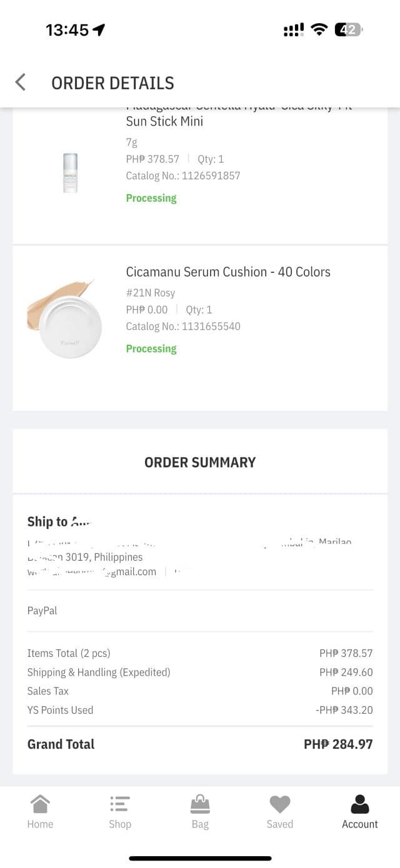The width and height of the screenshot is (400, 868).
Task: Tap the Wi-Fi status icon
Action: click(x=319, y=29)
